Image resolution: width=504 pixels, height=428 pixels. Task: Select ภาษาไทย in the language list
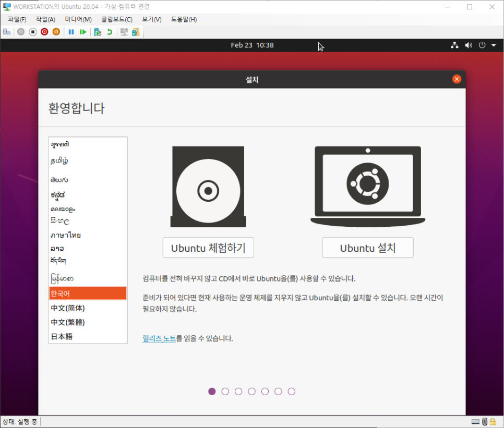(x=88, y=235)
